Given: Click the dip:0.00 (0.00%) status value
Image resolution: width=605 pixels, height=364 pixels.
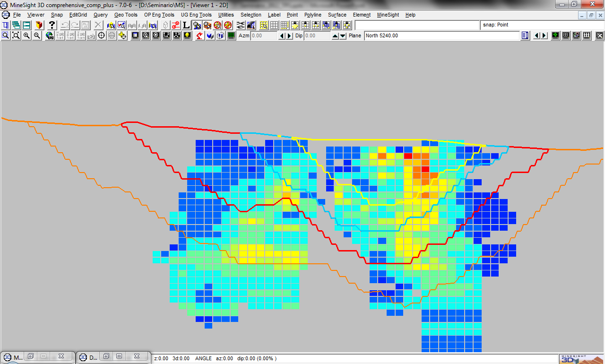Looking at the screenshot, I should (257, 358).
